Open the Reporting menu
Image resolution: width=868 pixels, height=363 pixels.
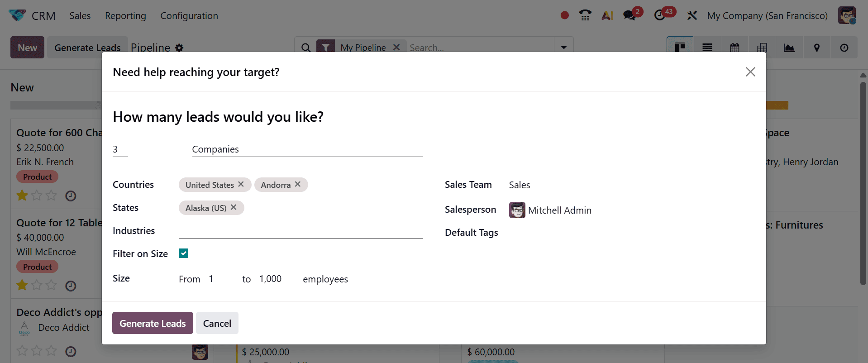coord(125,15)
